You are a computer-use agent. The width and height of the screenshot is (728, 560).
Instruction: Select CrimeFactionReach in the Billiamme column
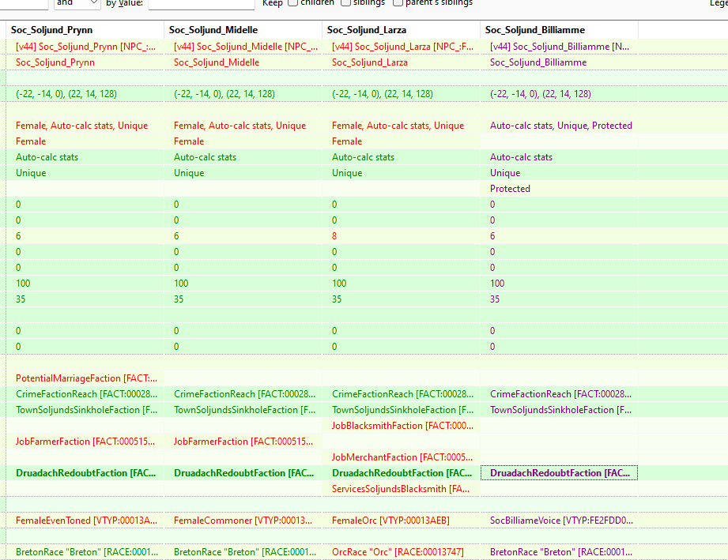559,394
